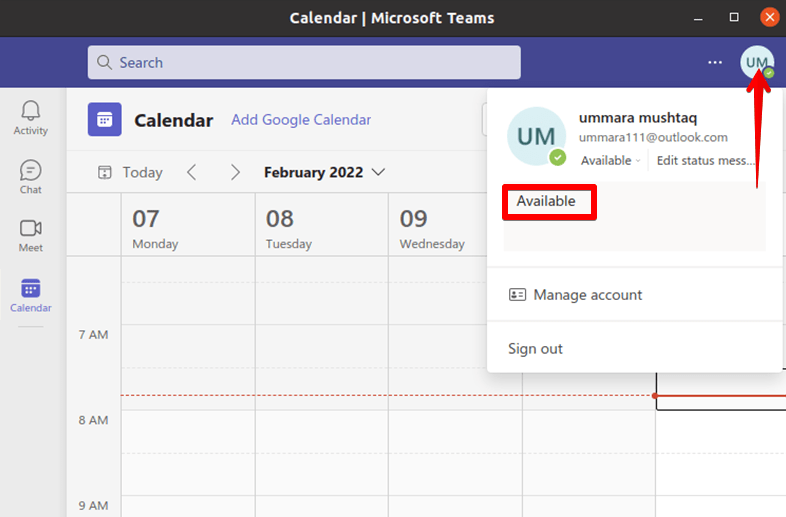Click the UM profile avatar in top bar
The width and height of the screenshot is (786, 517).
click(x=756, y=62)
